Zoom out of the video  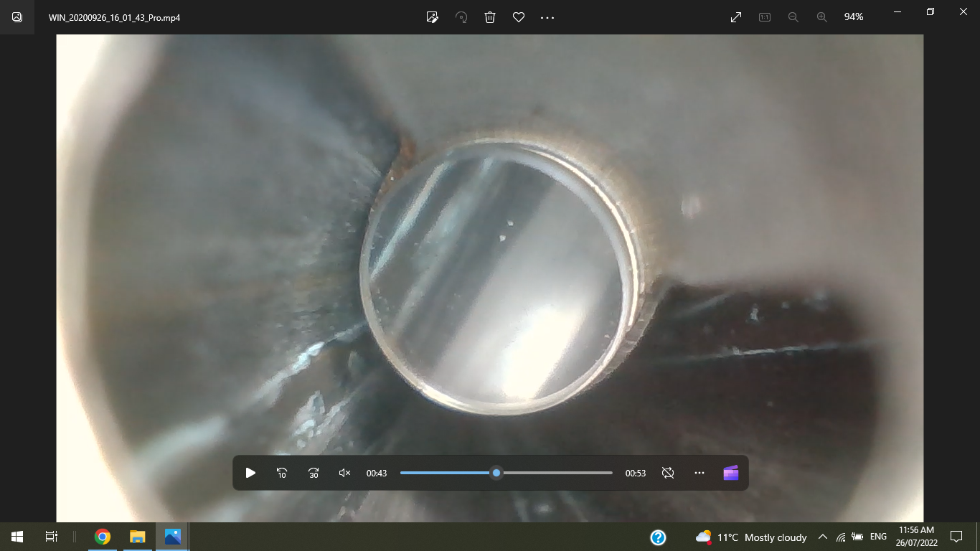793,17
